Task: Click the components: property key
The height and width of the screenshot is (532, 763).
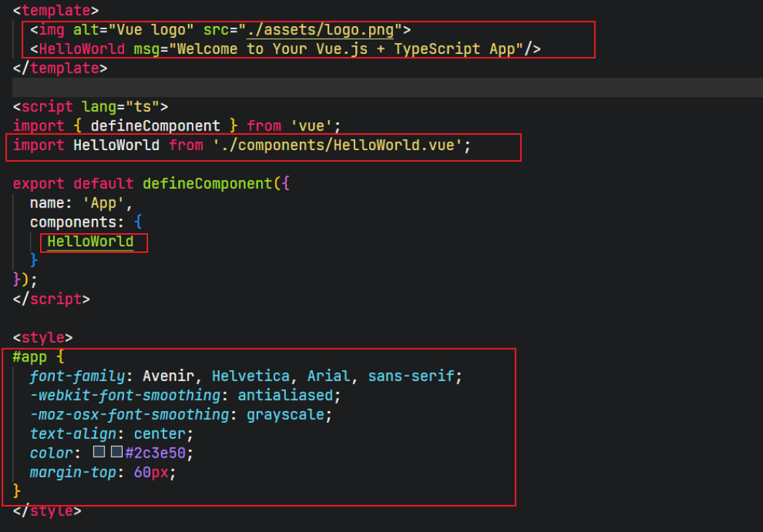Action: 77,222
